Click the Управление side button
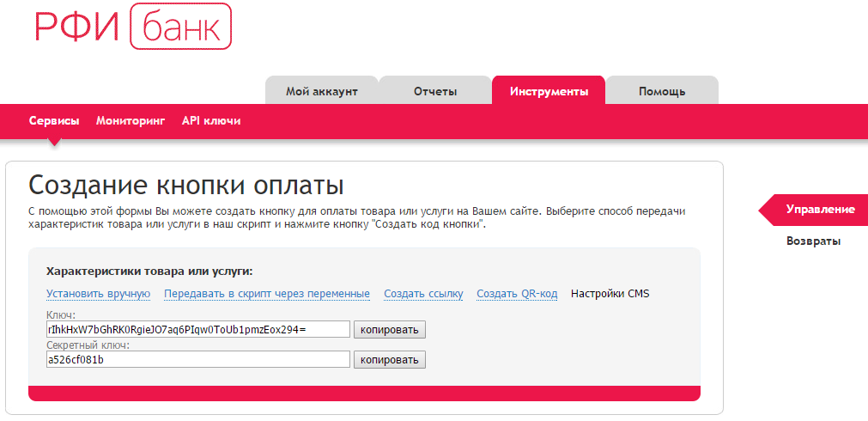The width and height of the screenshot is (868, 421). (x=814, y=210)
